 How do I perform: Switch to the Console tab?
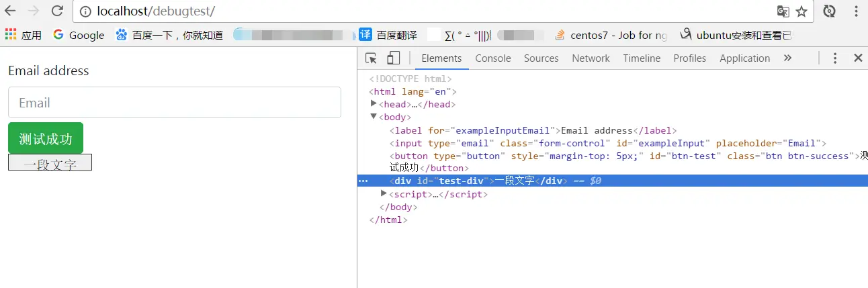tap(493, 58)
